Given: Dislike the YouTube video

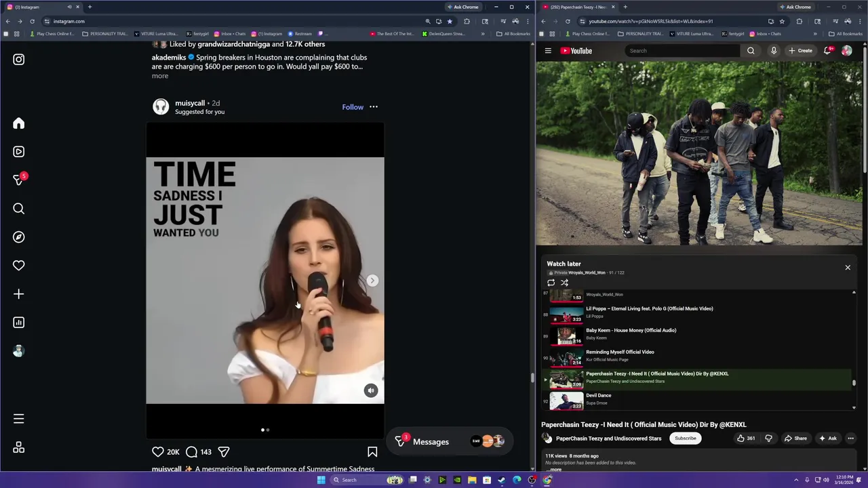Looking at the screenshot, I should (768, 439).
